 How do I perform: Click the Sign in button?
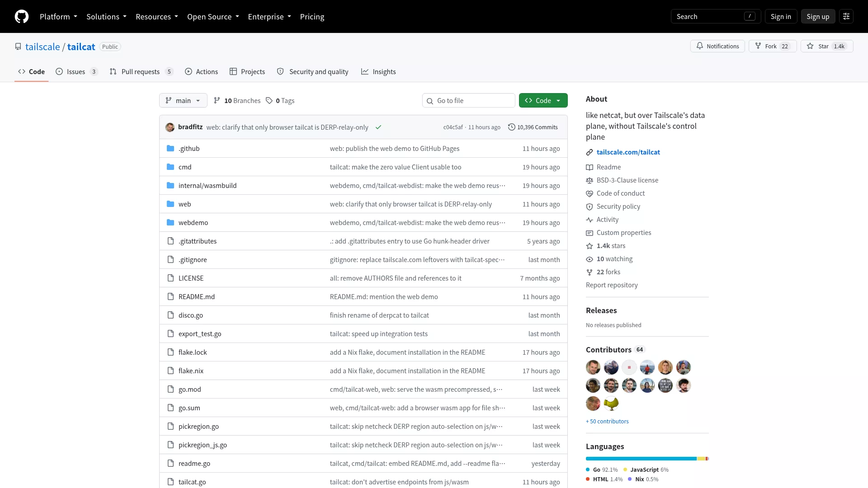pyautogui.click(x=781, y=17)
